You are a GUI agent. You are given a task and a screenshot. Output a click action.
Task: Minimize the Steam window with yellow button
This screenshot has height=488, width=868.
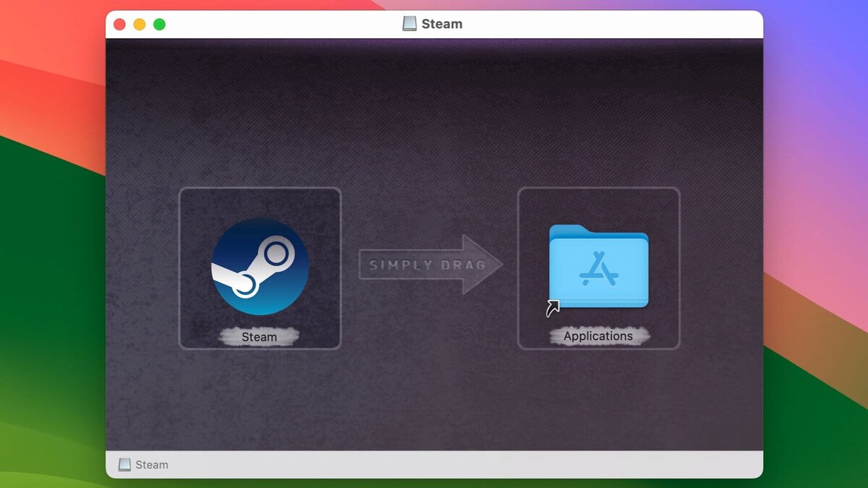[x=140, y=25]
